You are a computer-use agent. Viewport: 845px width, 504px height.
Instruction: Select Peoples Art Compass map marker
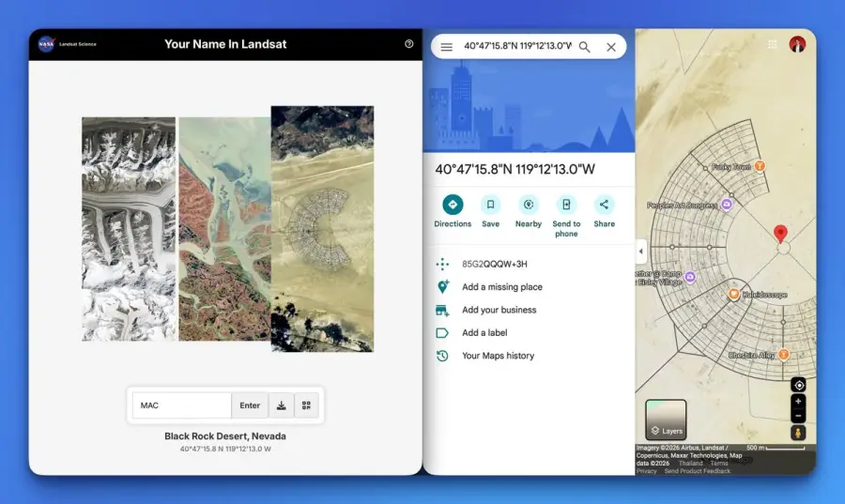click(x=727, y=204)
